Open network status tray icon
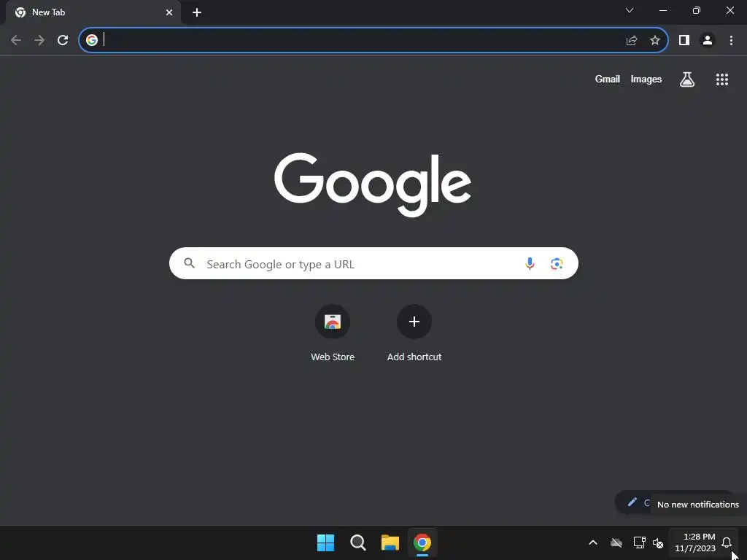 (639, 542)
